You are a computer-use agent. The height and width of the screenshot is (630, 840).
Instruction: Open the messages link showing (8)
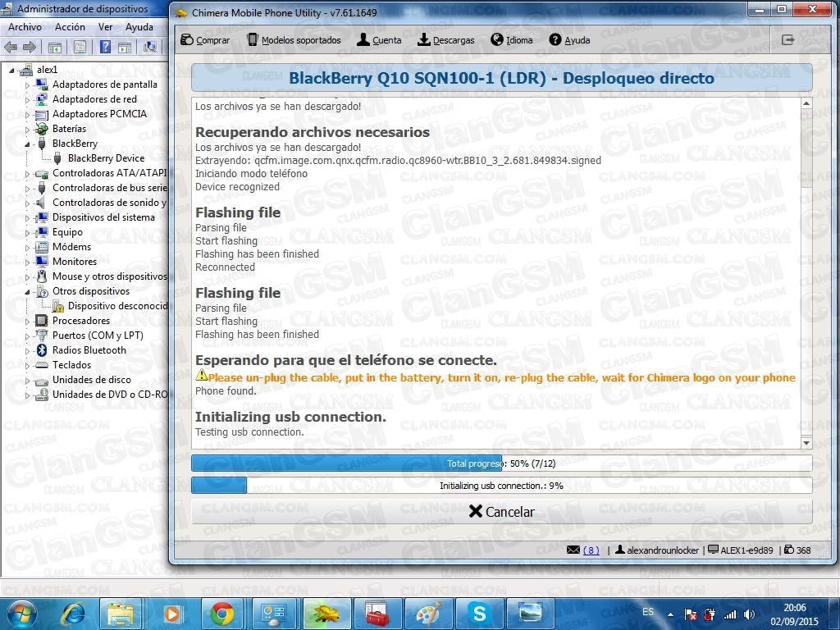point(591,550)
